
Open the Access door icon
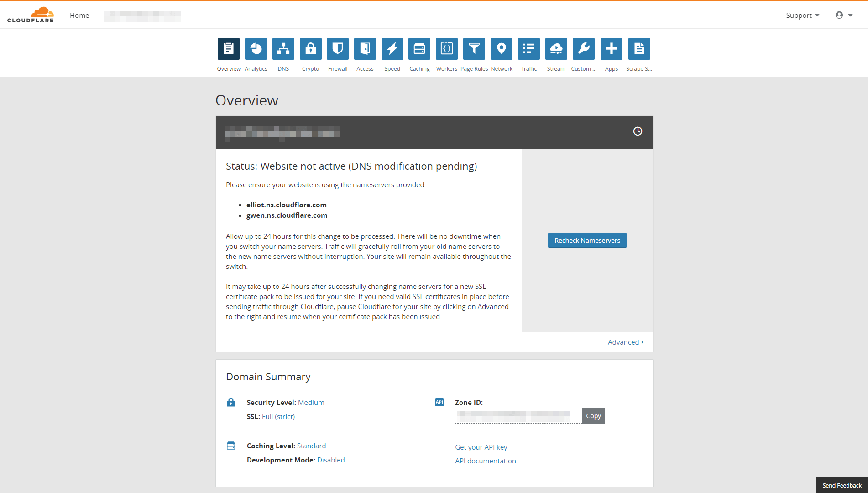click(365, 49)
